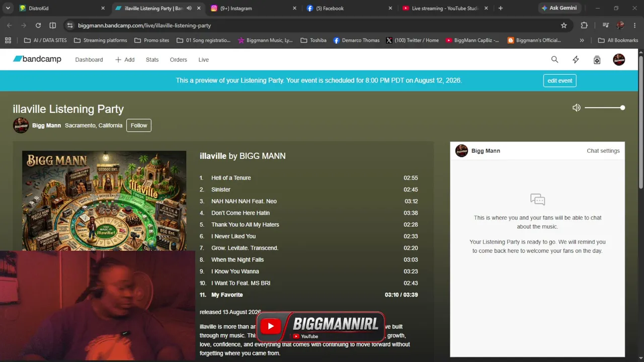Open the Chrome apps grid icon
The width and height of the screenshot is (644, 362).
pos(8,40)
